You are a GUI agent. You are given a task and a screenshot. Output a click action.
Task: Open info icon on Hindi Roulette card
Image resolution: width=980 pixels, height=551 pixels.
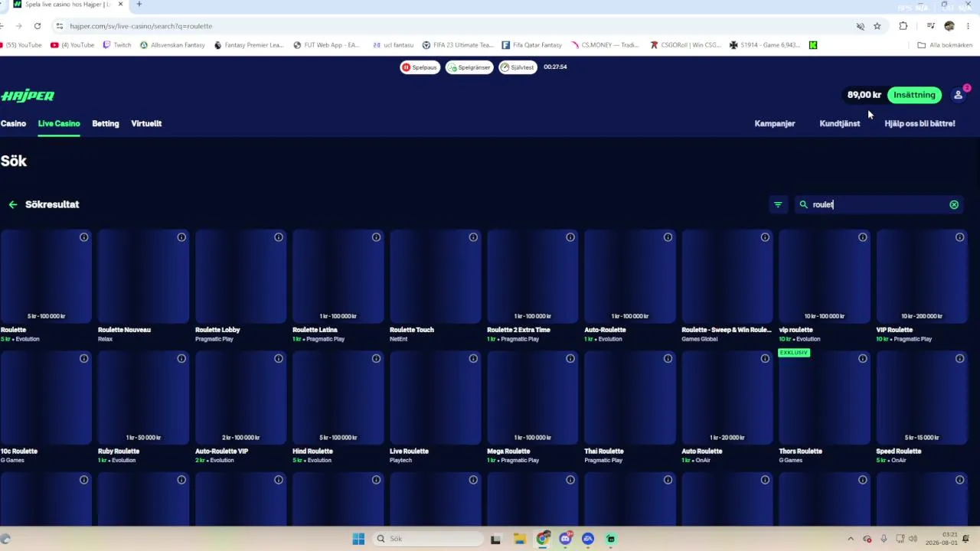[376, 358]
